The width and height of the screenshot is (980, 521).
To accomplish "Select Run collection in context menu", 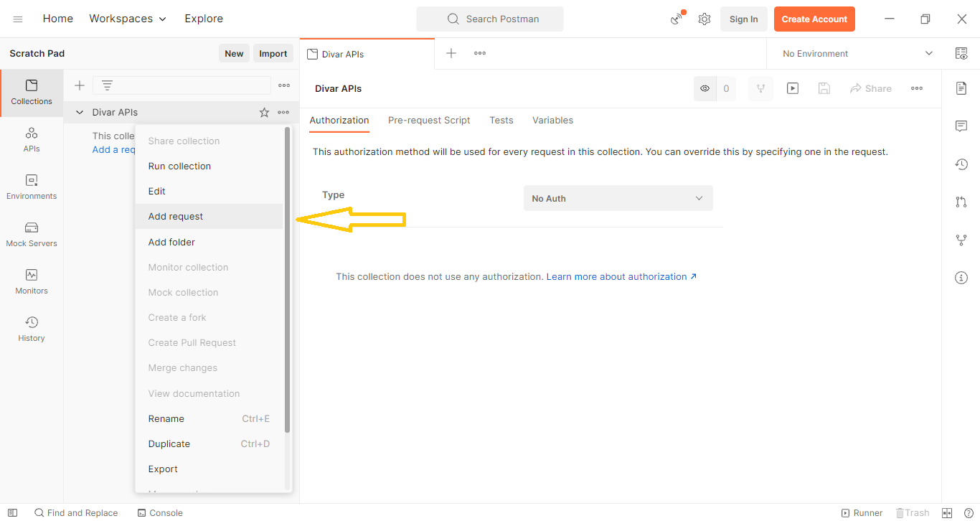I will pyautogui.click(x=209, y=166).
